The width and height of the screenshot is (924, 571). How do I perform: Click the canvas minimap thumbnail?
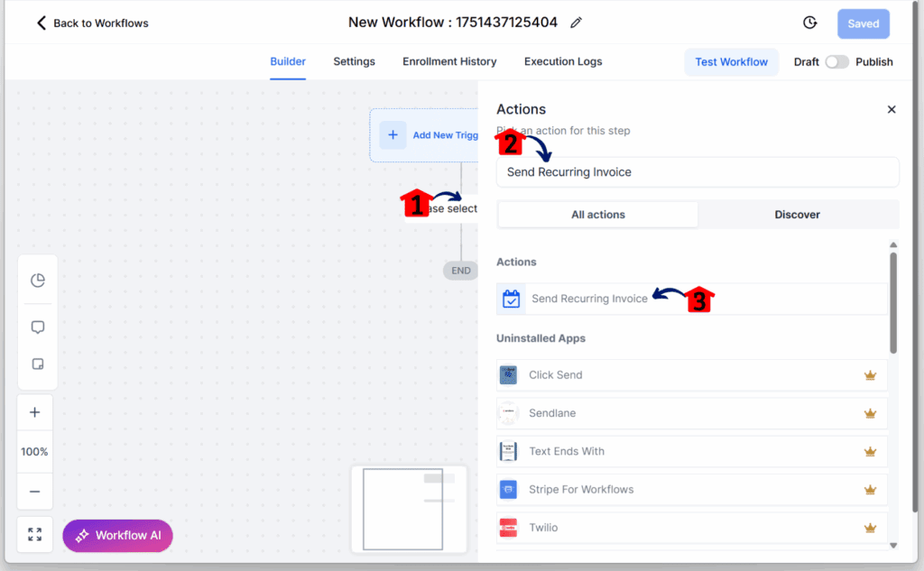point(409,509)
